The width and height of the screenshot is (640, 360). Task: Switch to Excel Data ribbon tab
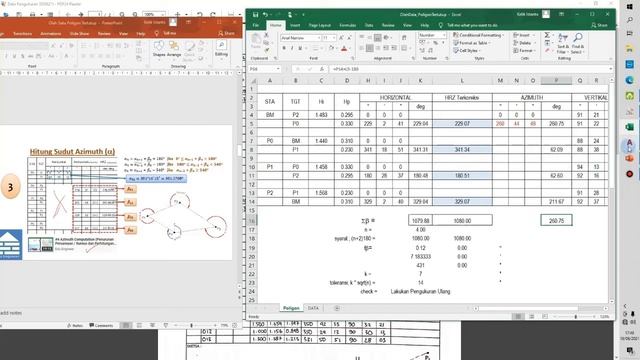point(369,25)
